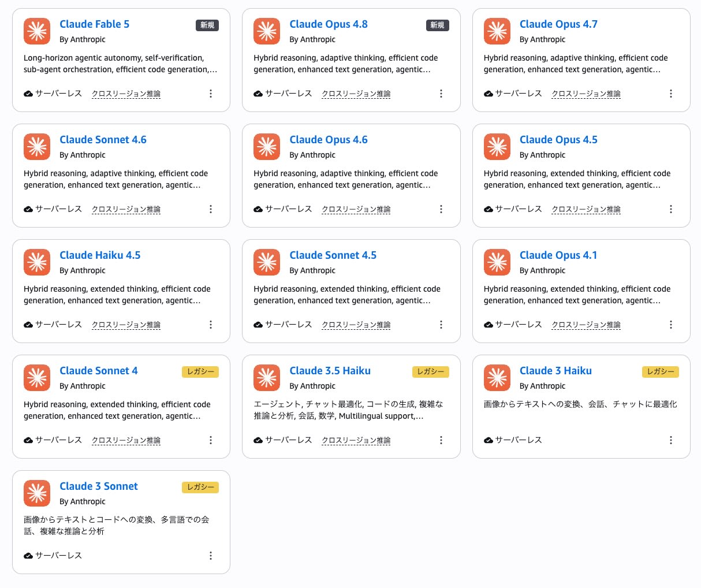Click the Claude Opus 4.5 Anthropic logo icon

(x=497, y=147)
